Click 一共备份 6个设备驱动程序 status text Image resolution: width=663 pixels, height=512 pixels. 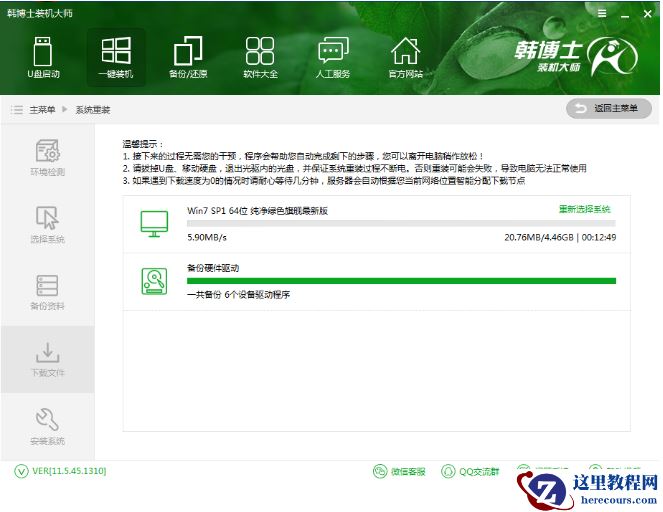(x=238, y=295)
